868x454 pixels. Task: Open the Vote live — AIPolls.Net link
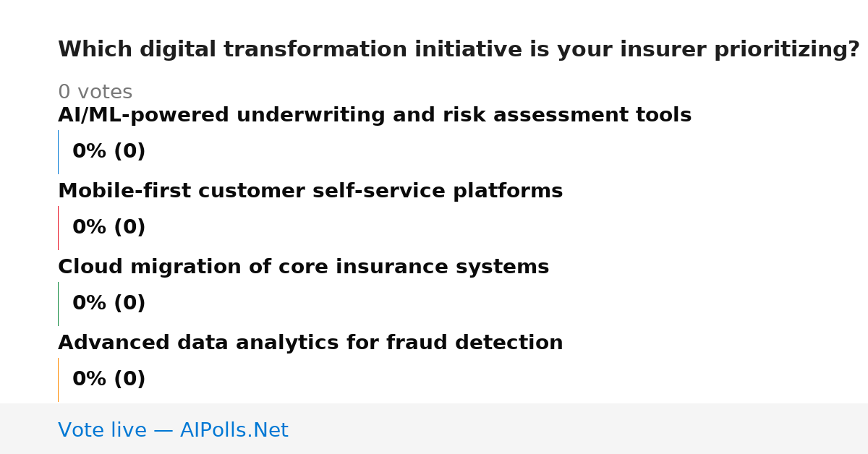point(173,430)
